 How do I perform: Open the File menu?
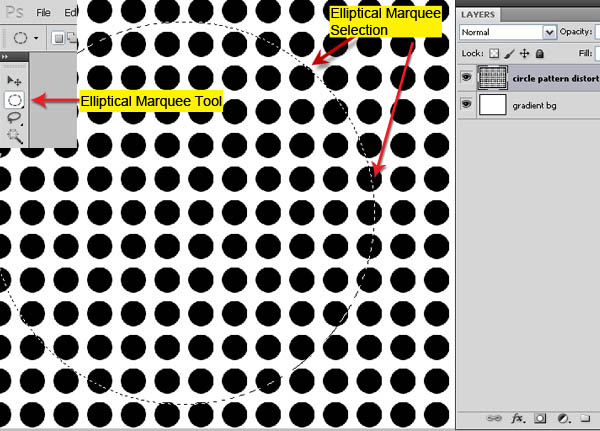point(43,13)
